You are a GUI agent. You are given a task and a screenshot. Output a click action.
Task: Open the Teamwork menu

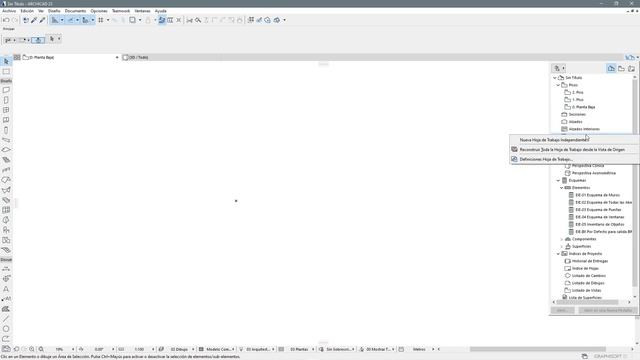point(121,11)
